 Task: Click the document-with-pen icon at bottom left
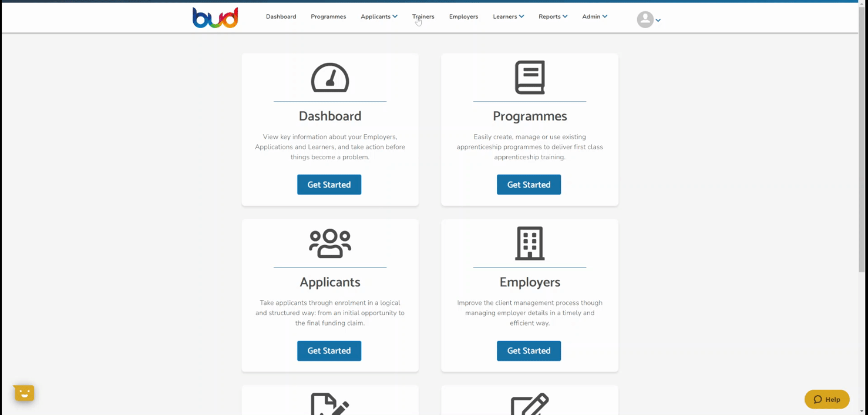pos(330,404)
